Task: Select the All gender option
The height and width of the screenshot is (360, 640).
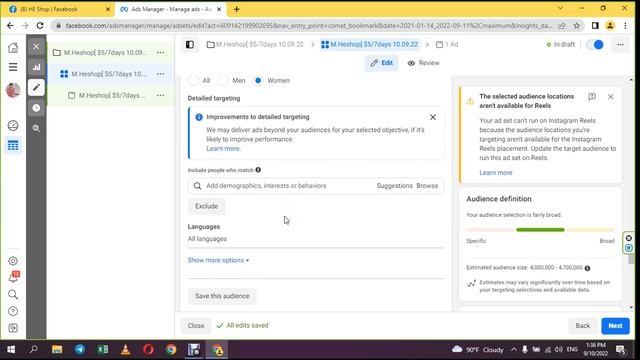Action: [193, 80]
